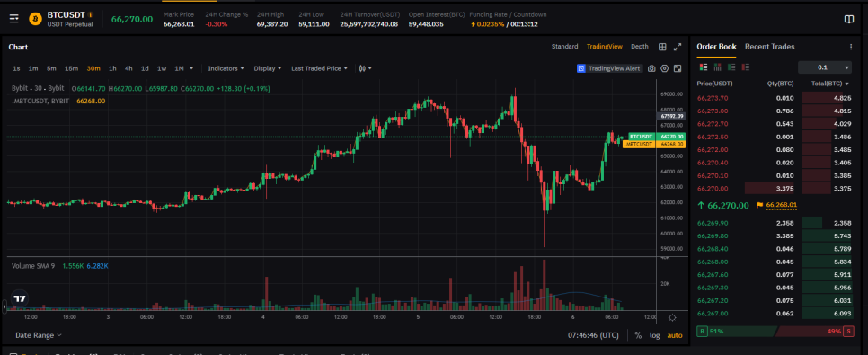
Task: Select the 1w timeframe
Action: (162, 68)
